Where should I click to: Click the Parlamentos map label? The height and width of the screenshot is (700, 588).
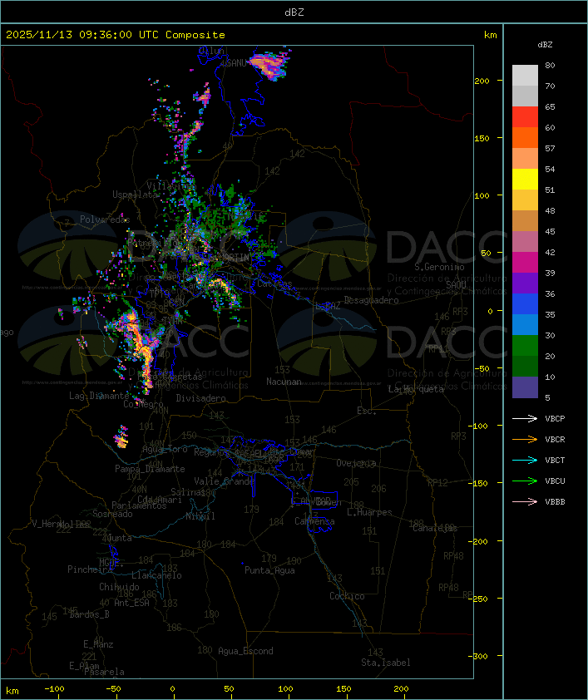coord(139,505)
